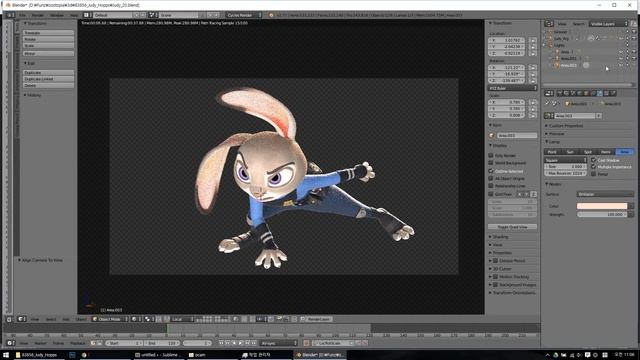Click the Toggle Quad View button
Screen dimensions: 640x360
tap(512, 227)
